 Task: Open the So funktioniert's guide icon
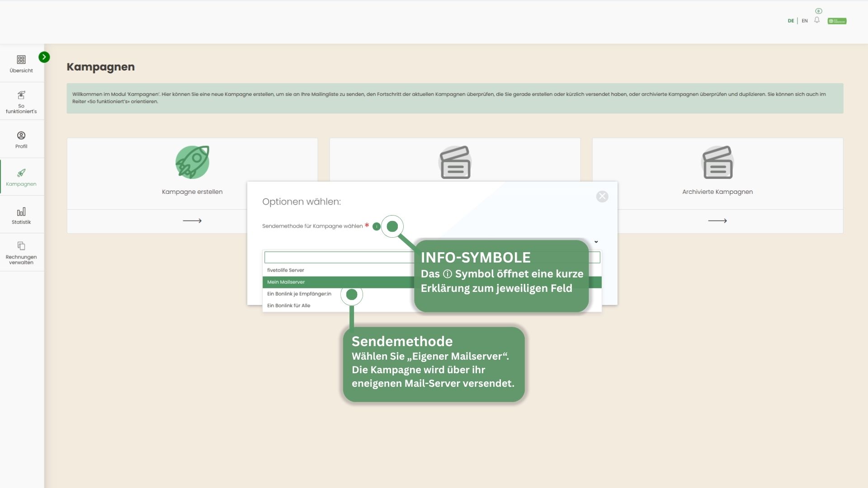point(21,95)
